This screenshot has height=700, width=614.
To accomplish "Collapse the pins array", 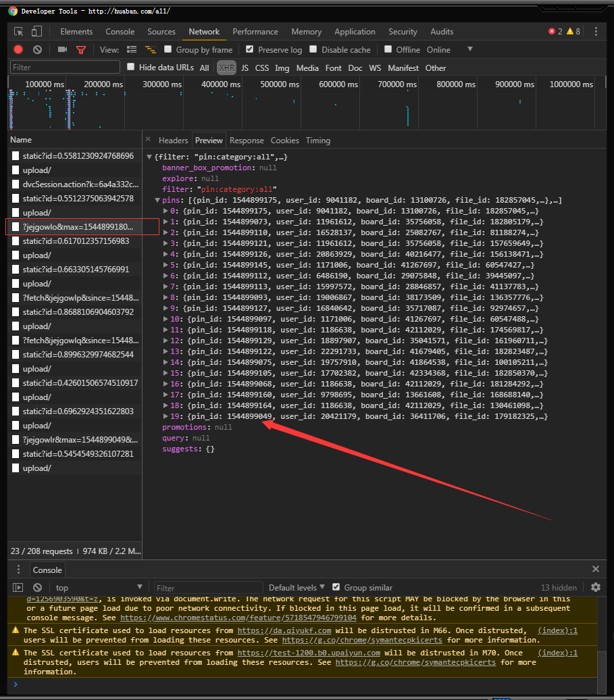I will click(157, 201).
